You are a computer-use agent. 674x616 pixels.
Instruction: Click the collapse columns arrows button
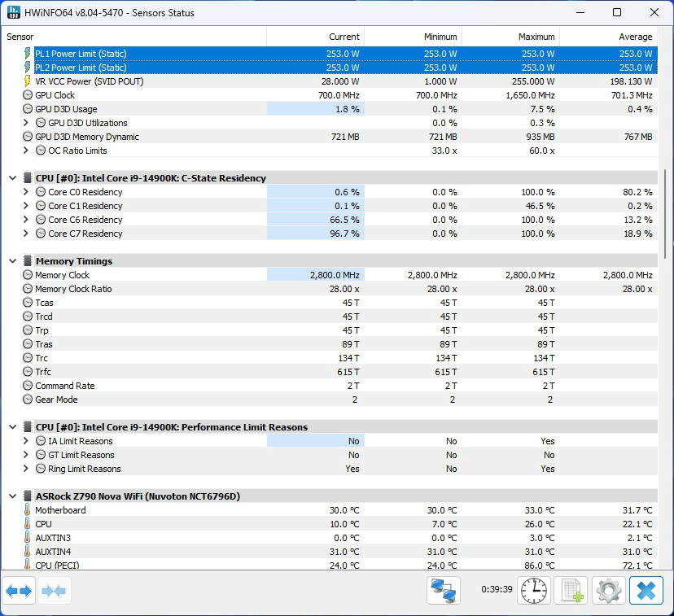pyautogui.click(x=54, y=591)
